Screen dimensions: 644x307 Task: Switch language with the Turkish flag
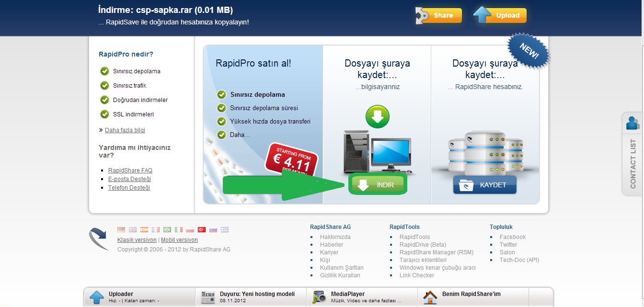click(202, 230)
